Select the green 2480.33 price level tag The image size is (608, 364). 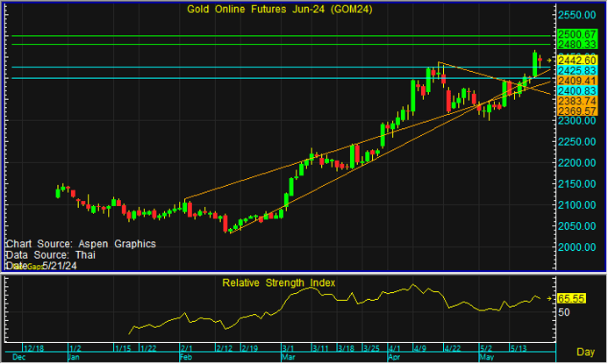[x=576, y=45]
